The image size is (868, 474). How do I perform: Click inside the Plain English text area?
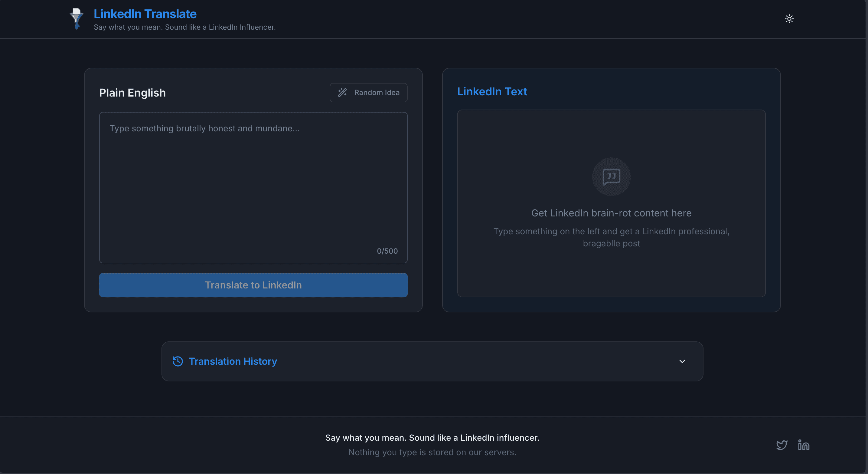tap(253, 187)
